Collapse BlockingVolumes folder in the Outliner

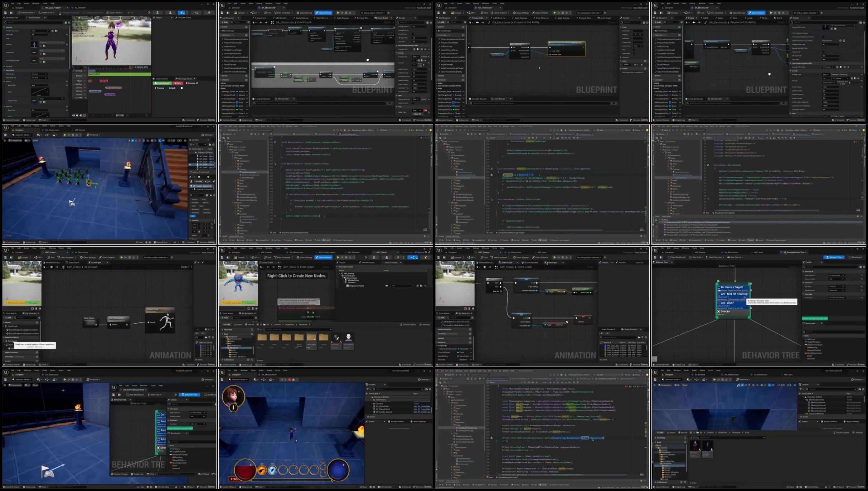[806, 400]
